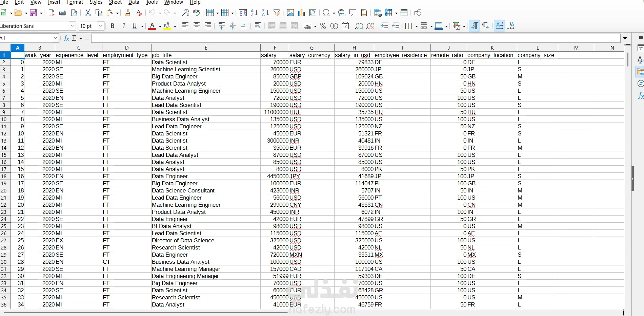Click the Save document icon

pos(33,13)
